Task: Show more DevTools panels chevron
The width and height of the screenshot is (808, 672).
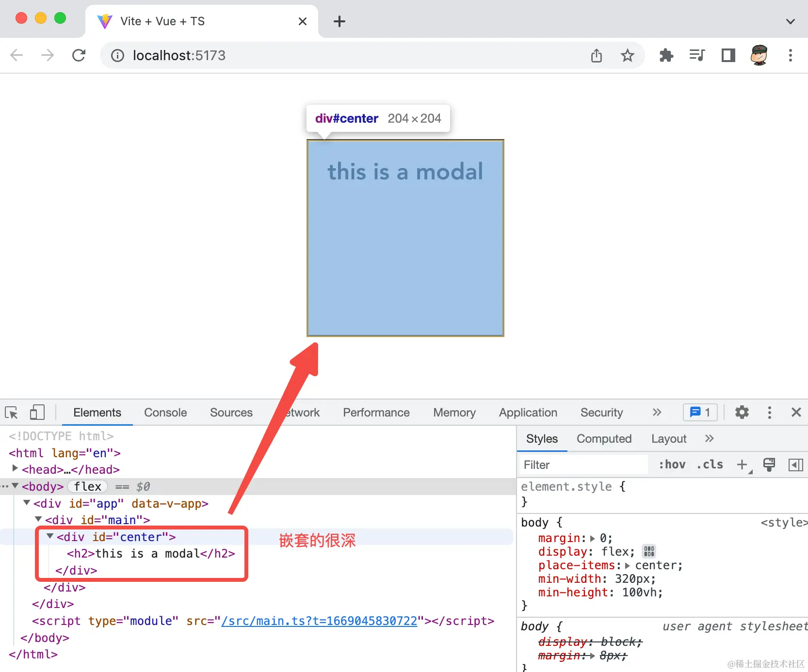Action: 657,413
